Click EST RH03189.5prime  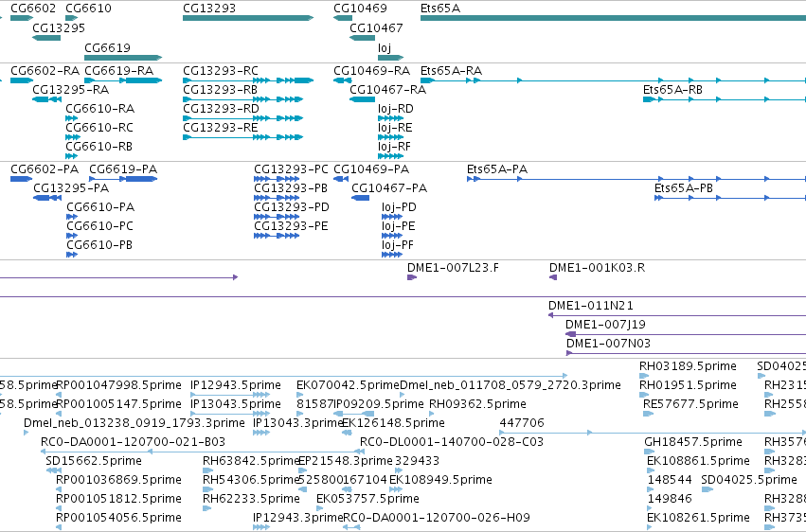click(643, 376)
